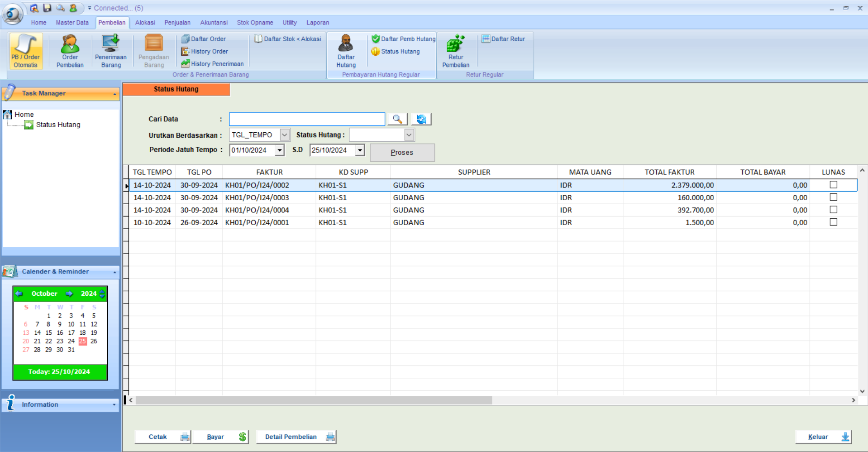
Task: Open Penerimaan Barang icon
Action: coord(111,51)
